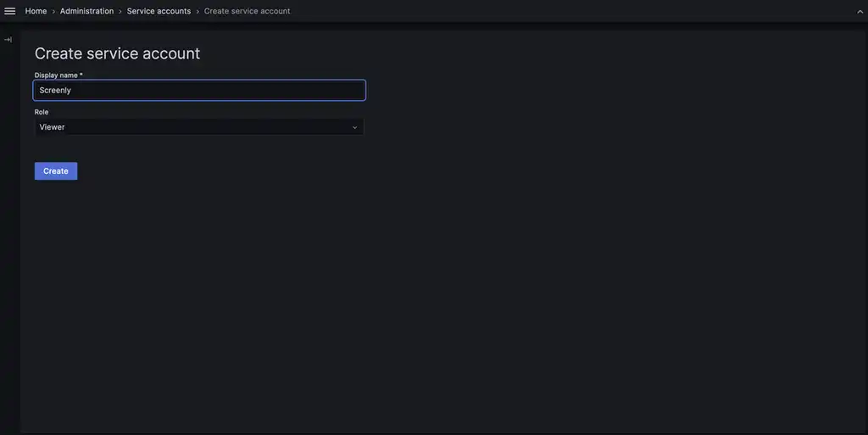Dock the sidebar menu arrow icon

[8, 40]
